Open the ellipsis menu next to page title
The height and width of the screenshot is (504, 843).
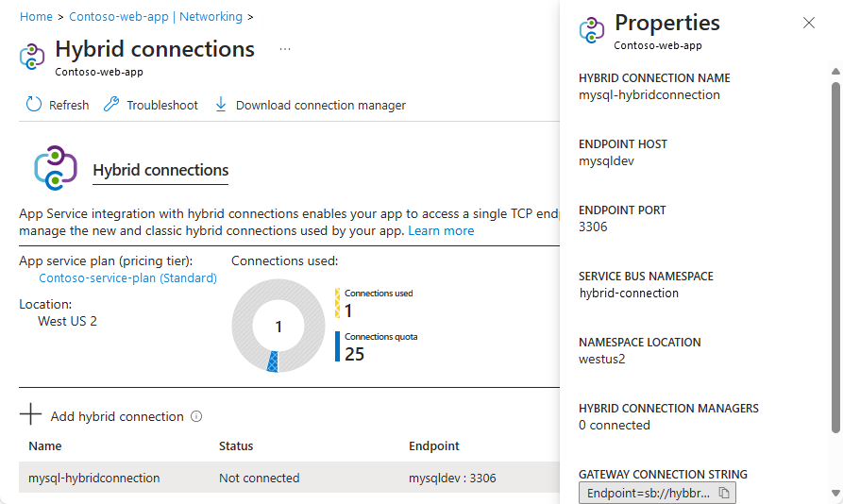click(x=285, y=49)
